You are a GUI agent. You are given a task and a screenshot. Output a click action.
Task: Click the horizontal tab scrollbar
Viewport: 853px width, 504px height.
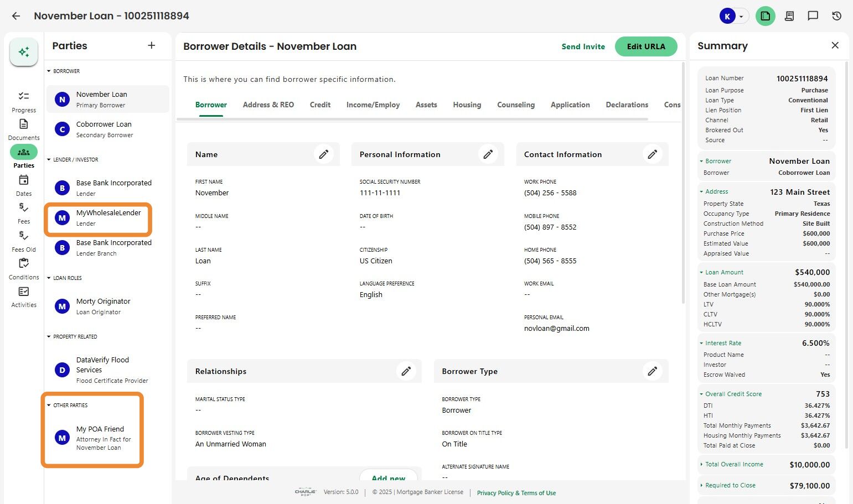(412, 119)
